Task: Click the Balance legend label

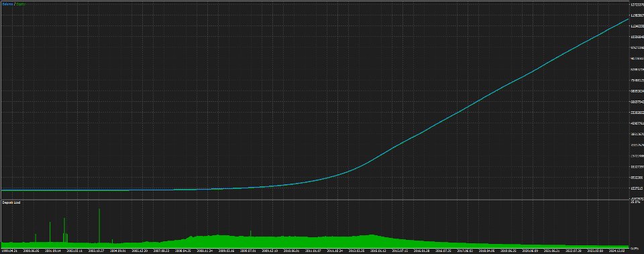Action: pyautogui.click(x=7, y=4)
